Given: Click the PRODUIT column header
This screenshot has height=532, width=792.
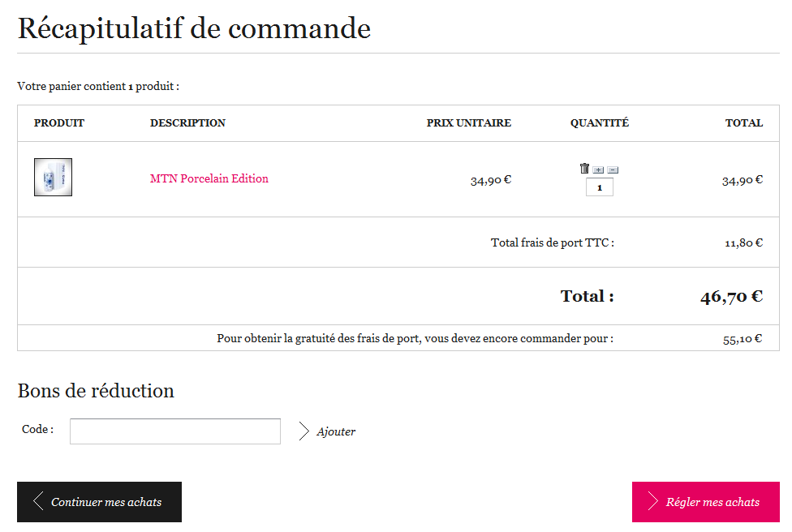Looking at the screenshot, I should click(x=59, y=123).
